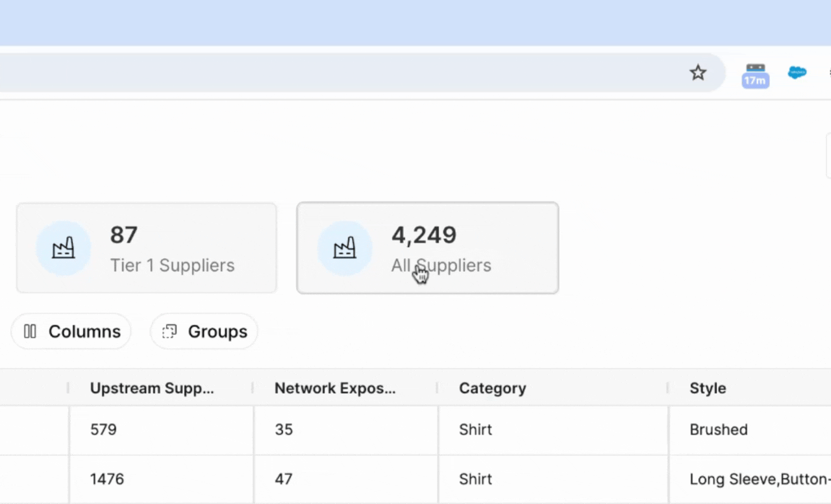Bookmark this page with the star icon
831x504 pixels.
coord(698,73)
